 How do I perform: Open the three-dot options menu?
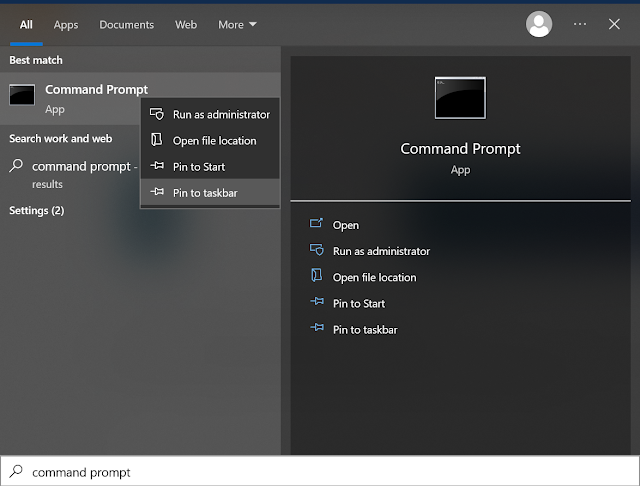pos(580,24)
